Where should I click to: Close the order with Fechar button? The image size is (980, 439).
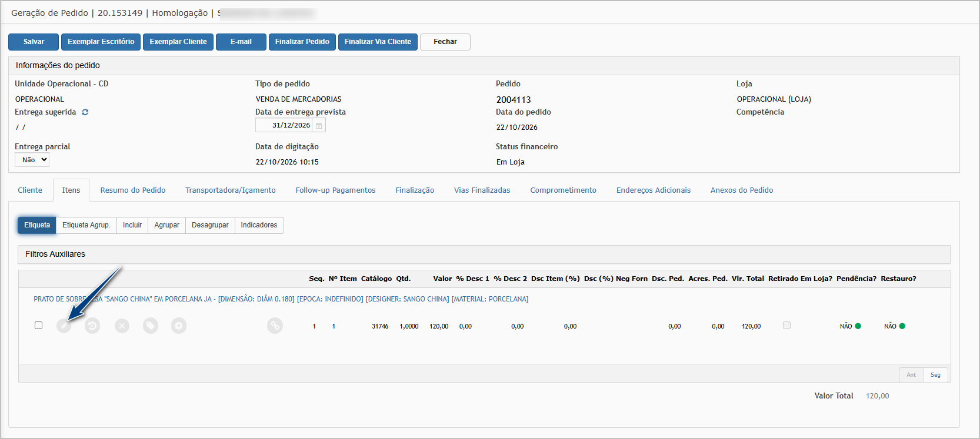pyautogui.click(x=445, y=42)
